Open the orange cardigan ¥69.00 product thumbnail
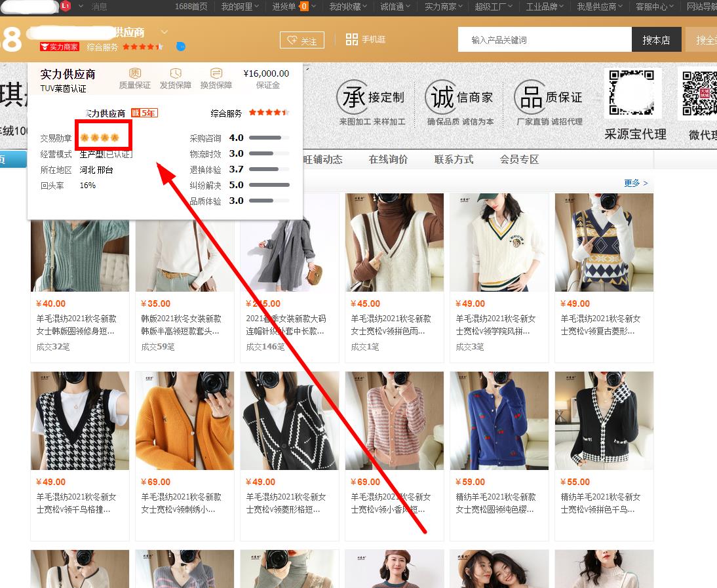The image size is (717, 588). (184, 420)
